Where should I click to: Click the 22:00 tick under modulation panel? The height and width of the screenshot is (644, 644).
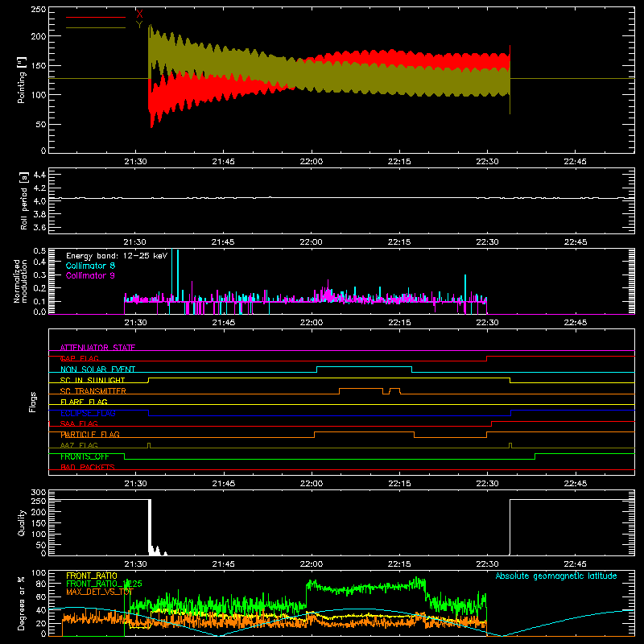point(312,323)
